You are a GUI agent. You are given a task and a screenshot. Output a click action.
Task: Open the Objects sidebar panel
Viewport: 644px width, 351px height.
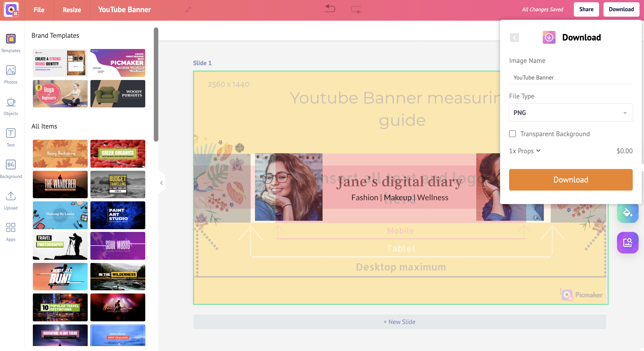coord(11,106)
